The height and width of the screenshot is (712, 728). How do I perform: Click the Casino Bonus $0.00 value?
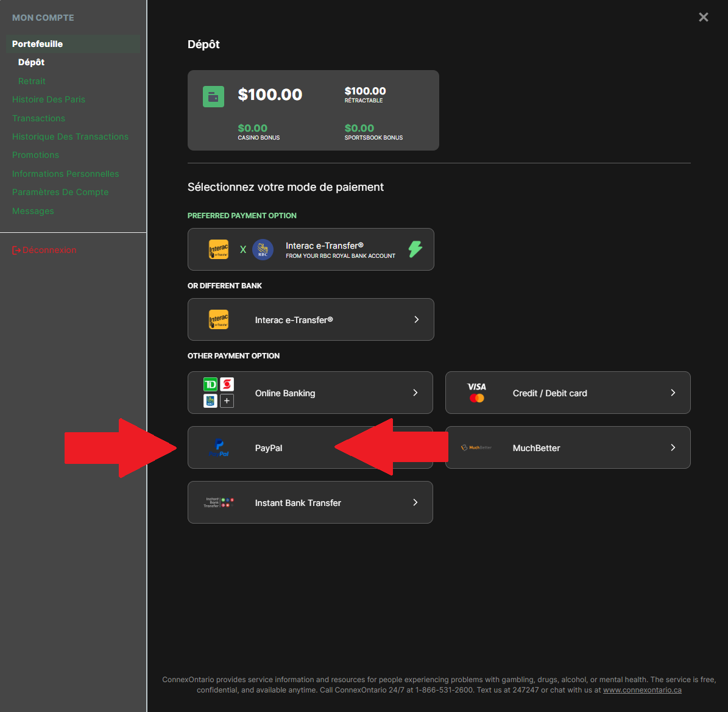coord(253,128)
